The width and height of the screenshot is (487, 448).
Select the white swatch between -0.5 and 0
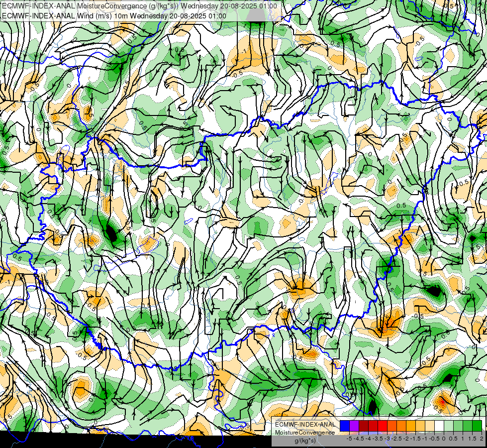click(439, 426)
